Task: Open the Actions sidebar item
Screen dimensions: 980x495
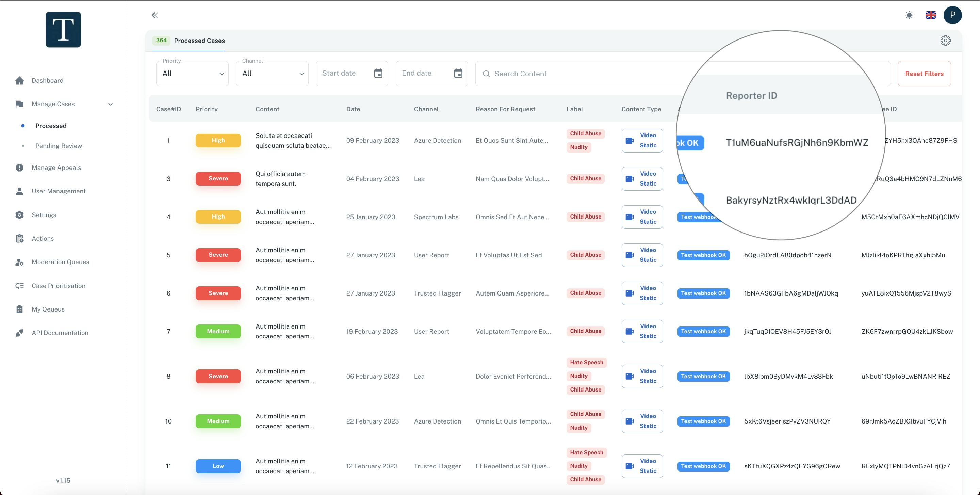Action: [43, 239]
